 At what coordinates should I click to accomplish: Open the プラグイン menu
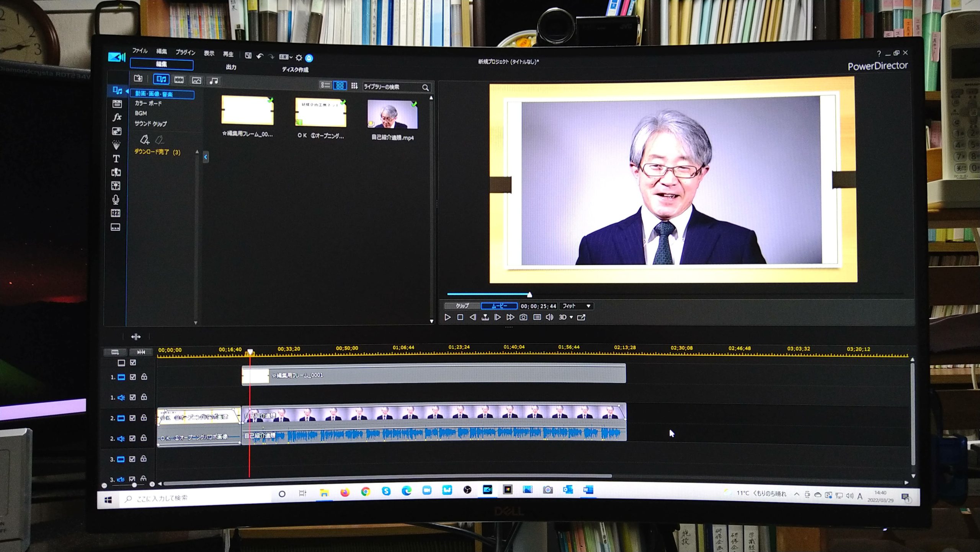click(x=185, y=52)
